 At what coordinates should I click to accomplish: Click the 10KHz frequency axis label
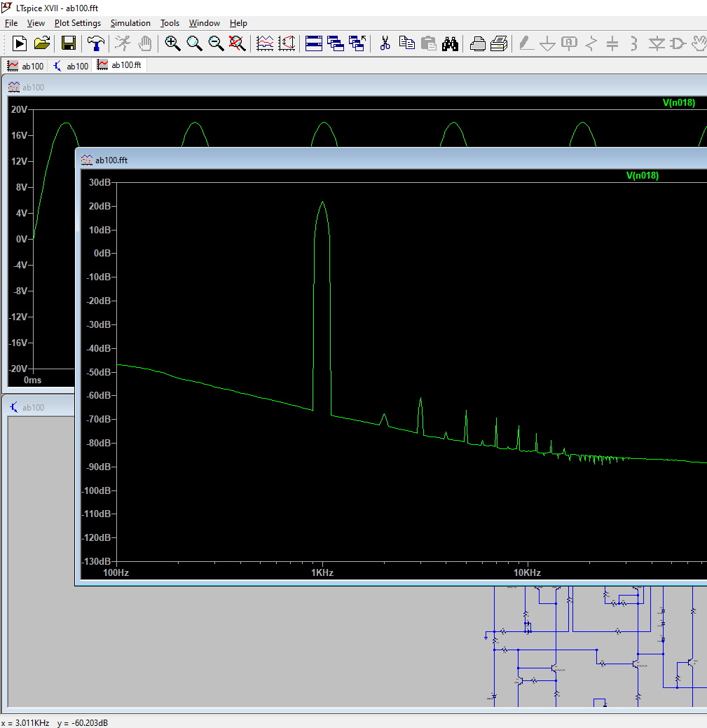tap(528, 572)
